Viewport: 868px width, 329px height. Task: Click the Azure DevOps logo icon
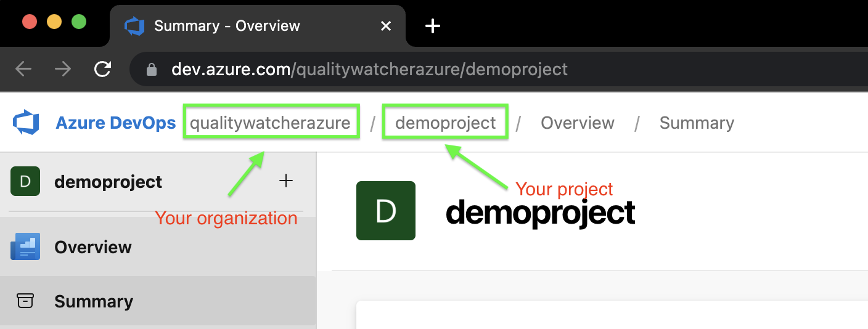pyautogui.click(x=26, y=122)
